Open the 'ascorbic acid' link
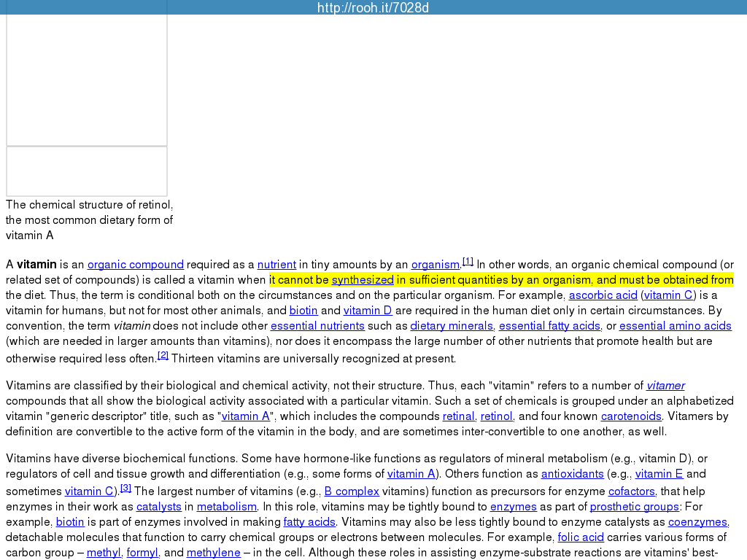 (x=603, y=295)
